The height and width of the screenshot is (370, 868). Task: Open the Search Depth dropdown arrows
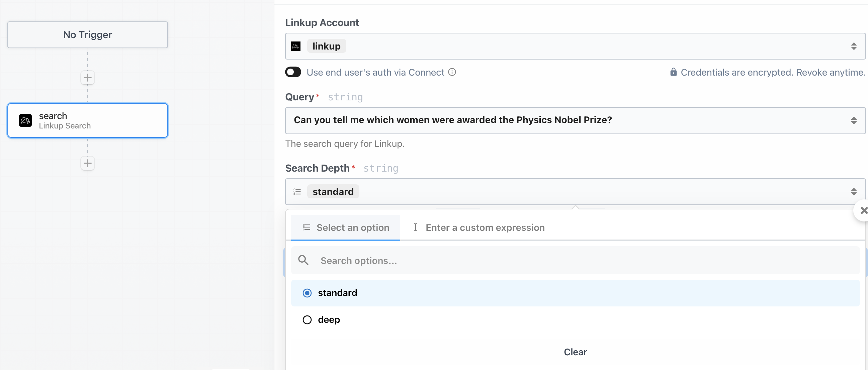click(854, 192)
